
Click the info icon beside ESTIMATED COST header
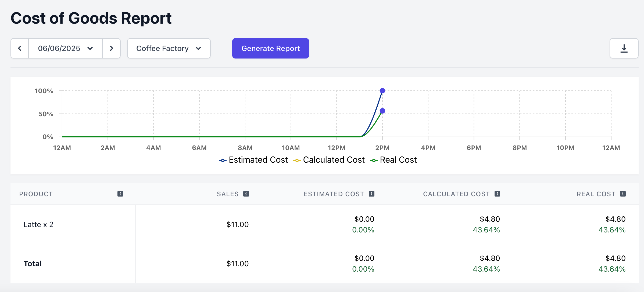coord(371,194)
